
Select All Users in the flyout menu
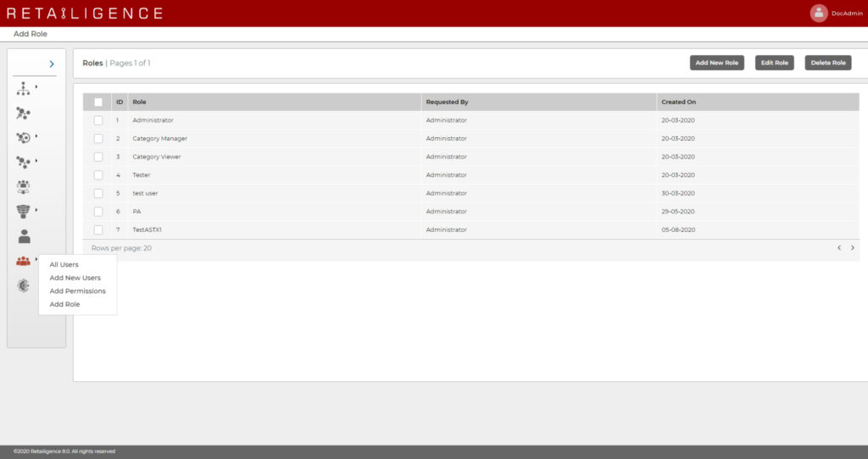point(64,264)
